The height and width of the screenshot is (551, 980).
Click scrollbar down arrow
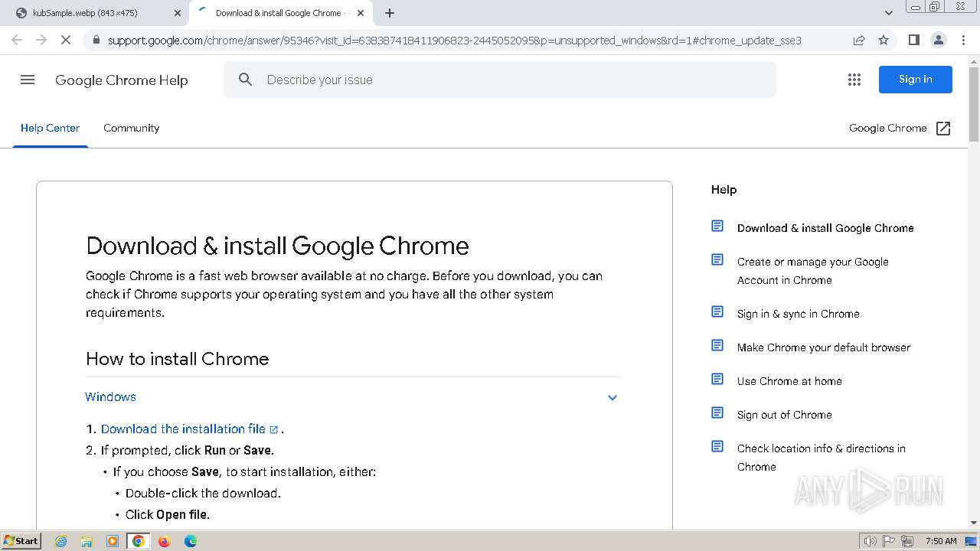974,523
